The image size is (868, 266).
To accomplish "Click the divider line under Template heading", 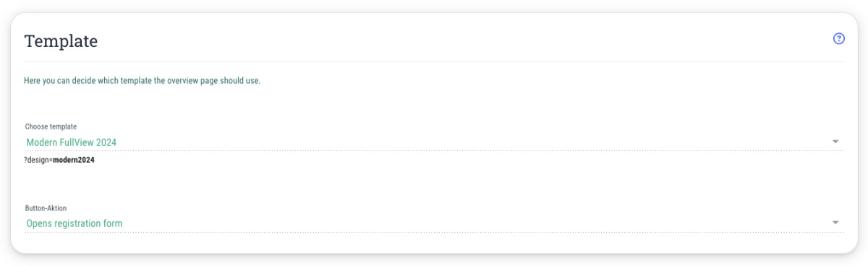I will point(434,61).
